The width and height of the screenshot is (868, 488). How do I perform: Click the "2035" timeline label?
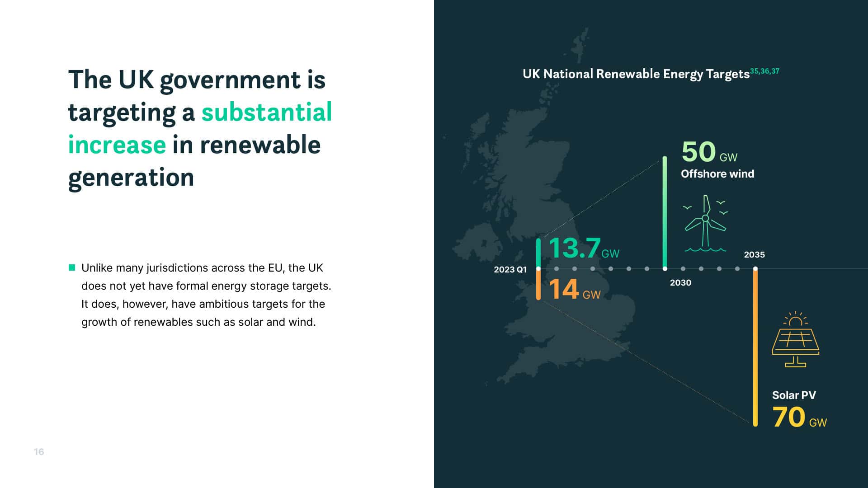[x=755, y=255]
